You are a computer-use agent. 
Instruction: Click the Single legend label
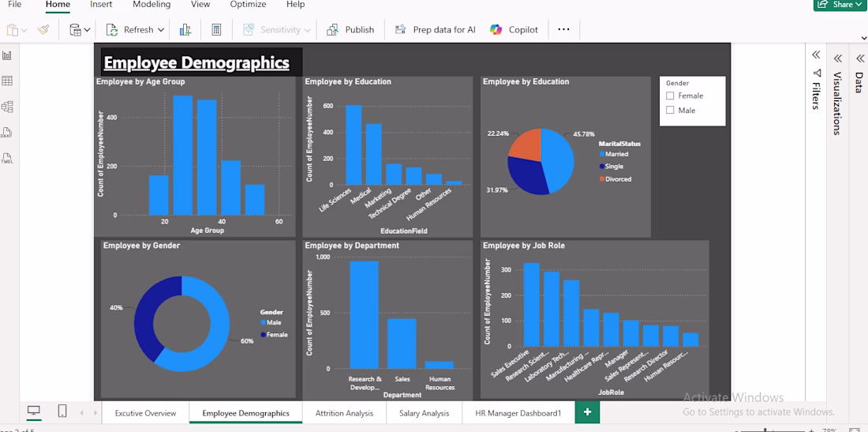615,167
